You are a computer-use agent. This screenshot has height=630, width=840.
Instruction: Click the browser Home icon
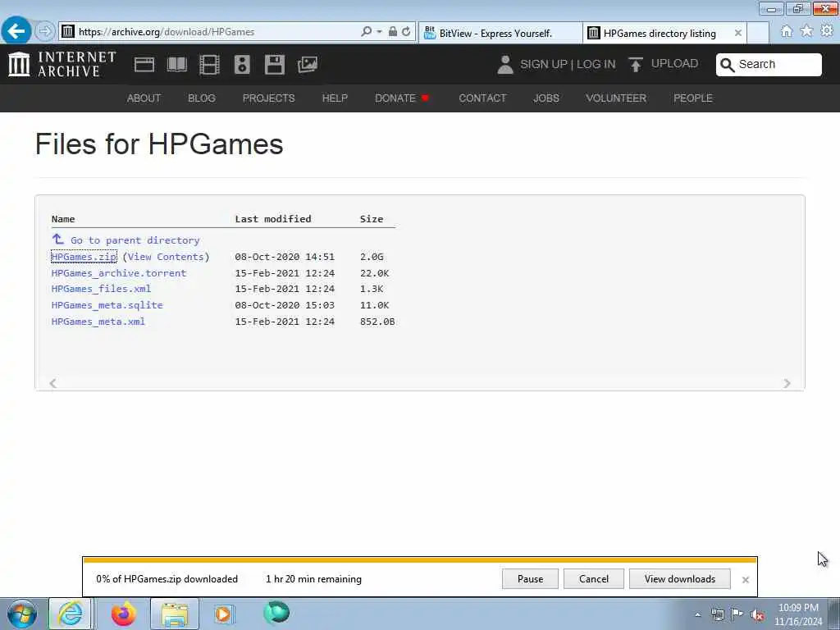pos(787,32)
